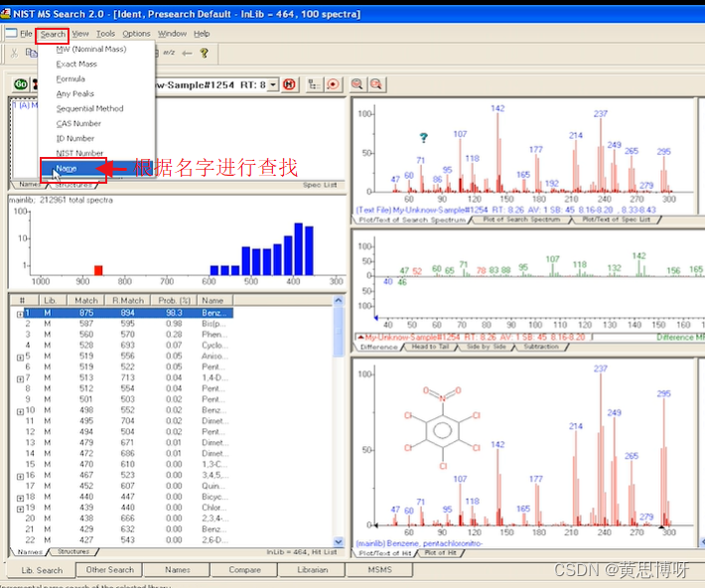705x588 pixels.
Task: Select the Plot of Hit tab
Action: click(x=441, y=553)
